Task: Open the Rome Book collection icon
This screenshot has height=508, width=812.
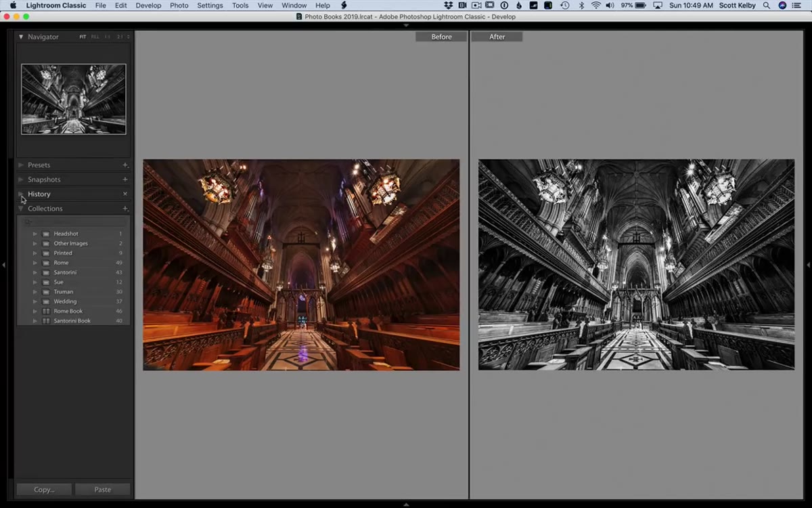Action: pyautogui.click(x=46, y=312)
